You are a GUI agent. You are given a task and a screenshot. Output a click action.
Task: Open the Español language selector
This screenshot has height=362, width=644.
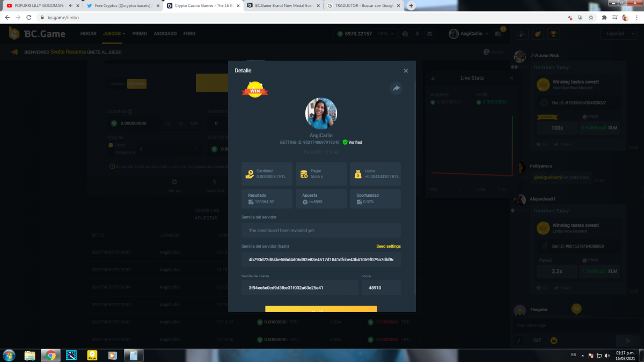[618, 34]
